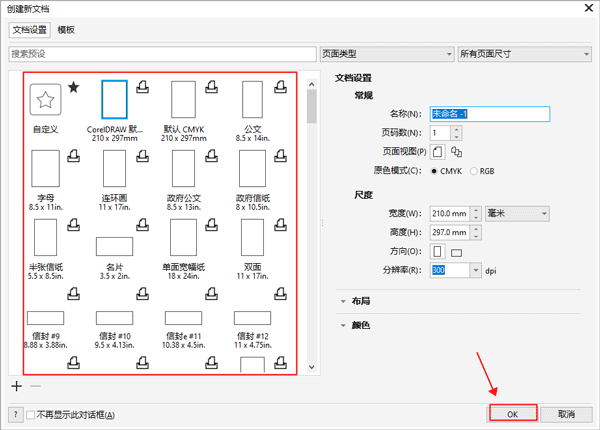Select the 名片 3.5 x 2in preset
This screenshot has height=430, width=600.
pyautogui.click(x=114, y=246)
